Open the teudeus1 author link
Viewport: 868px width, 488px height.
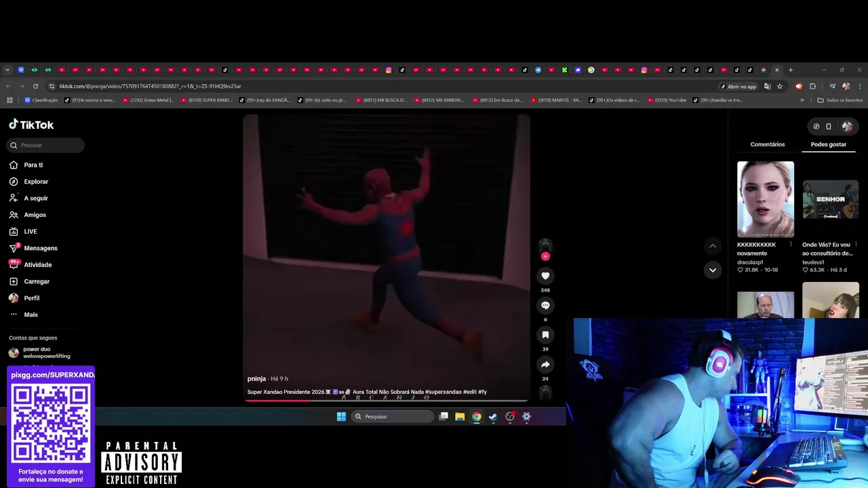[812, 262]
